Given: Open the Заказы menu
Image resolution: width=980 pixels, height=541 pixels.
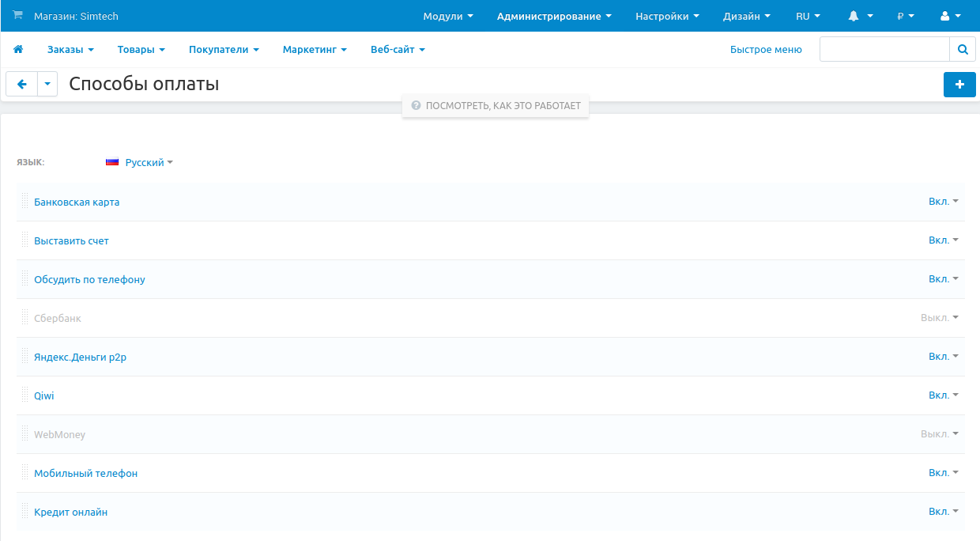Looking at the screenshot, I should coord(70,49).
